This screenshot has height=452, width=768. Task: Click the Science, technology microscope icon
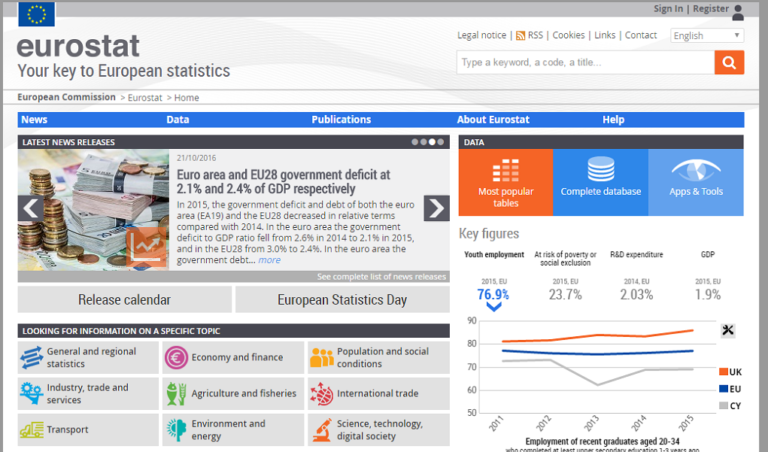[x=321, y=430]
